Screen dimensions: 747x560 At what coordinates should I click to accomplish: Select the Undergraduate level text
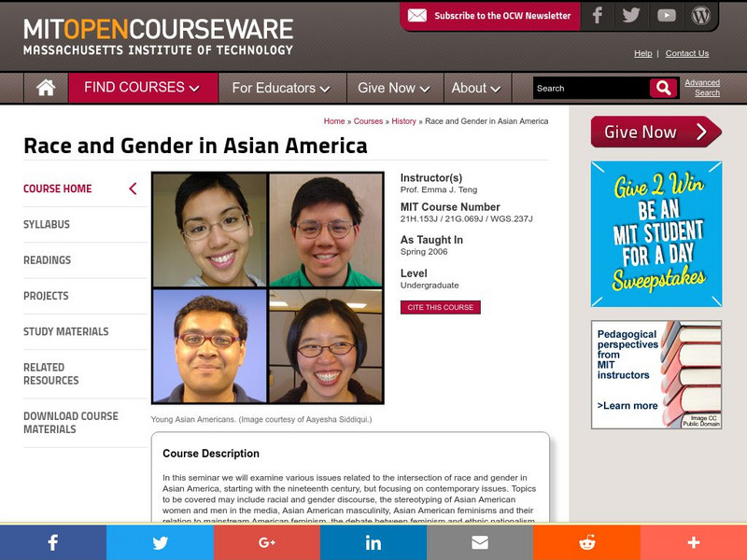pos(430,286)
